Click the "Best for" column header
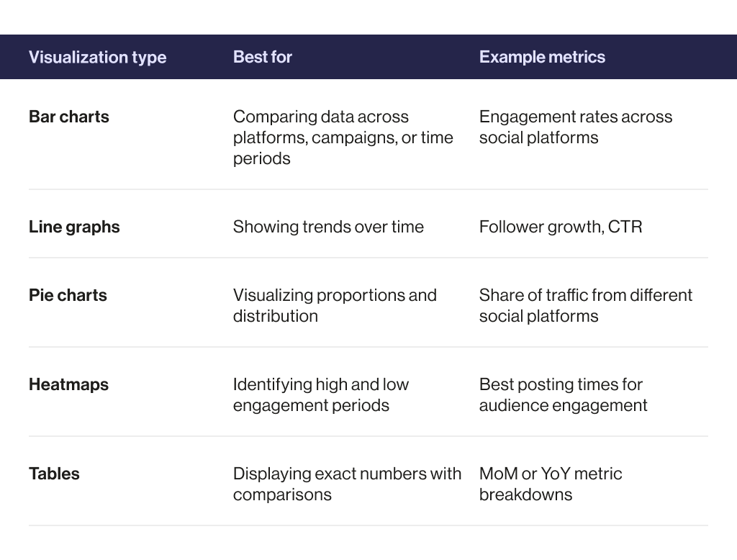 (263, 58)
